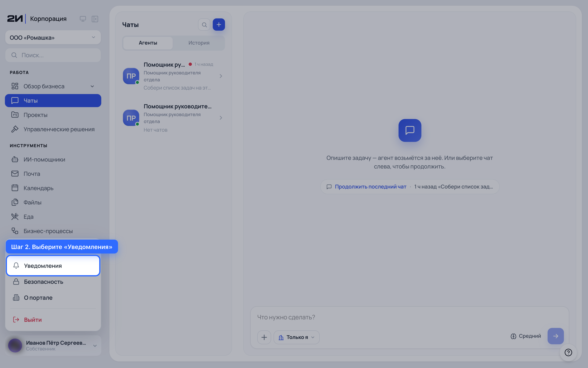Open the agent chat dated 1 ч назад
The image size is (588, 368).
[173, 76]
